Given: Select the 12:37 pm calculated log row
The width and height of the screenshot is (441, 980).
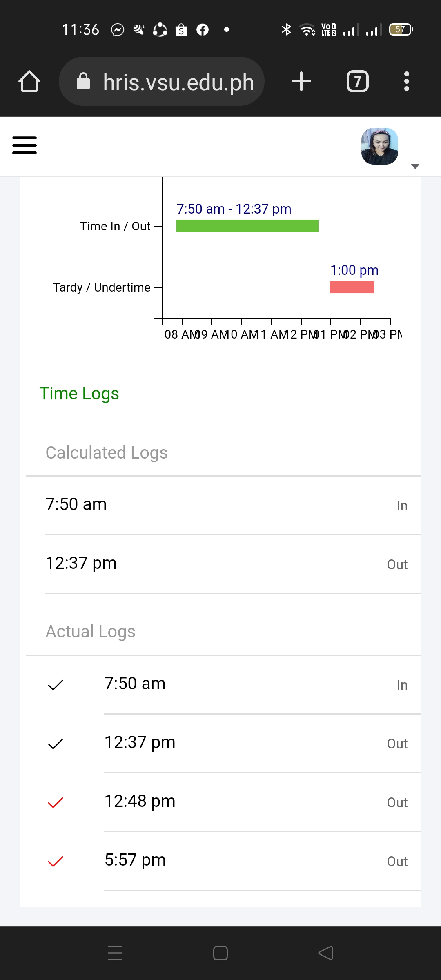Looking at the screenshot, I should pyautogui.click(x=227, y=564).
